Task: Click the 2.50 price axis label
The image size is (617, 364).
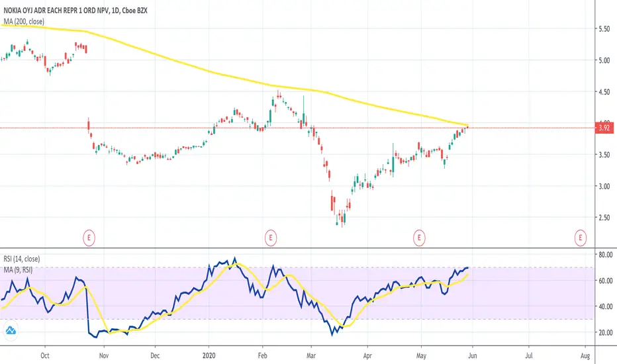Action: point(604,218)
